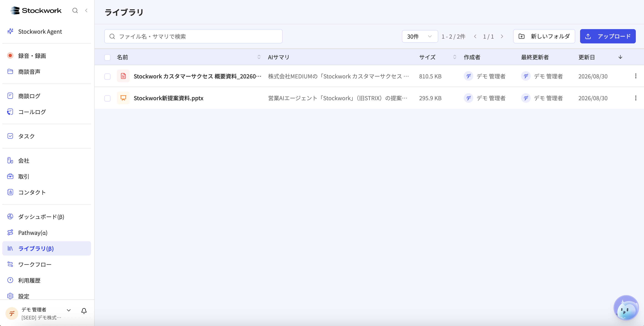The width and height of the screenshot is (644, 326).
Task: Click AI summary starting 営業AIエージェント
Action: click(x=338, y=98)
